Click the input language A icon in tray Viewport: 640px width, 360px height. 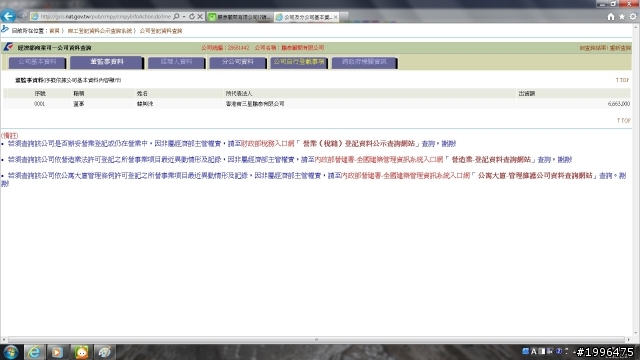click(x=533, y=351)
